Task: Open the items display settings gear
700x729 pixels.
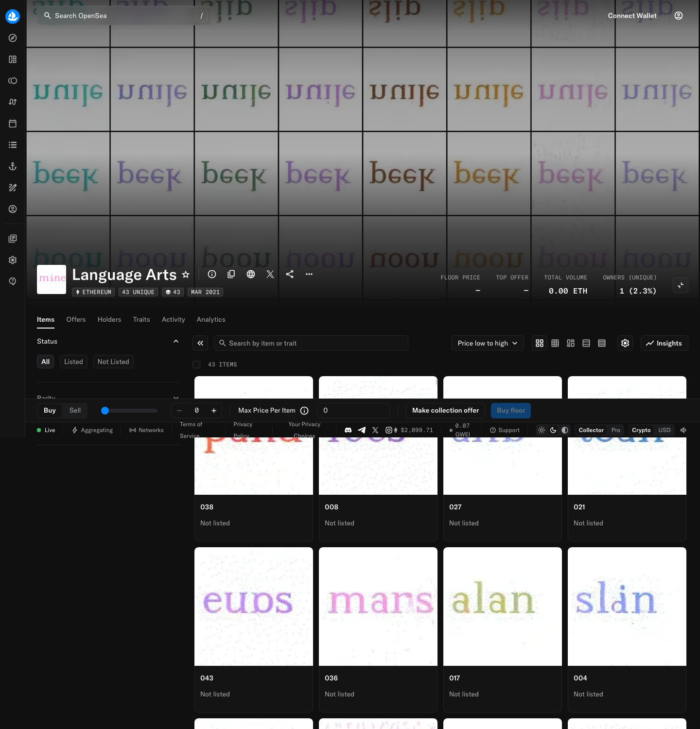Action: (625, 343)
